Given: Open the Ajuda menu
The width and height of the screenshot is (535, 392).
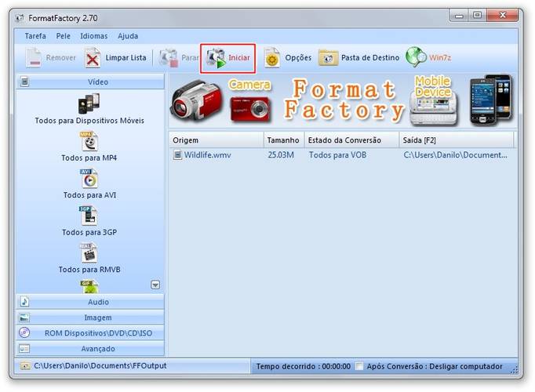Looking at the screenshot, I should tap(128, 36).
